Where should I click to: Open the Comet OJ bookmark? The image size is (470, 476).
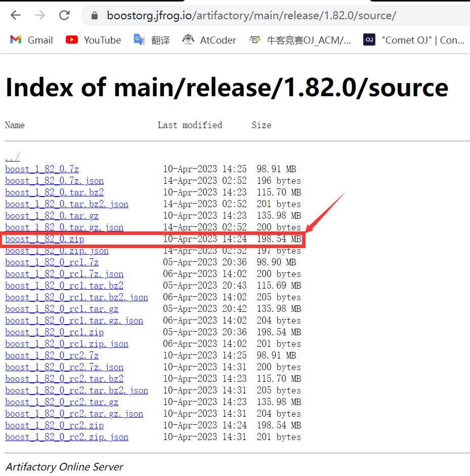[x=414, y=40]
